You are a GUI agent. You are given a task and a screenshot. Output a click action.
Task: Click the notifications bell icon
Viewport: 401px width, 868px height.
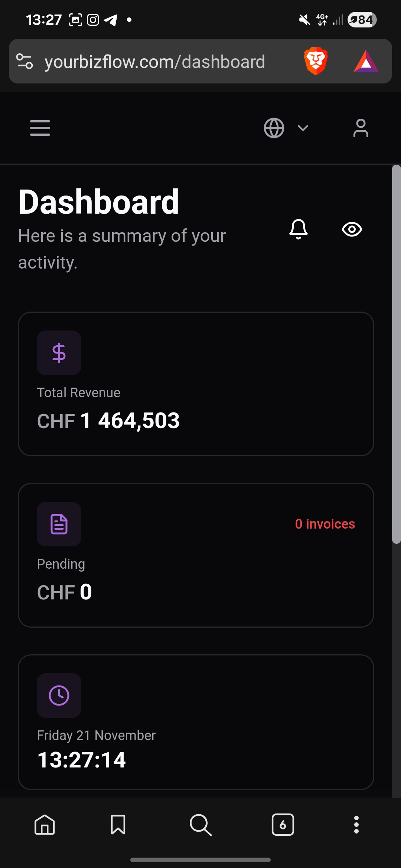(x=299, y=229)
